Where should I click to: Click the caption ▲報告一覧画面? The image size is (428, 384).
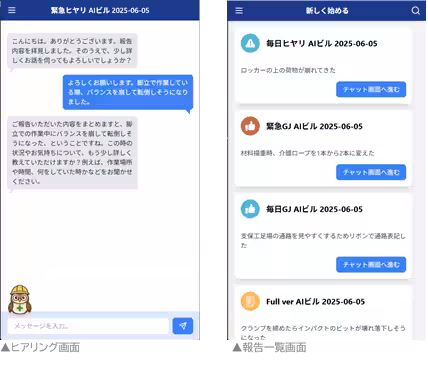[269, 347]
